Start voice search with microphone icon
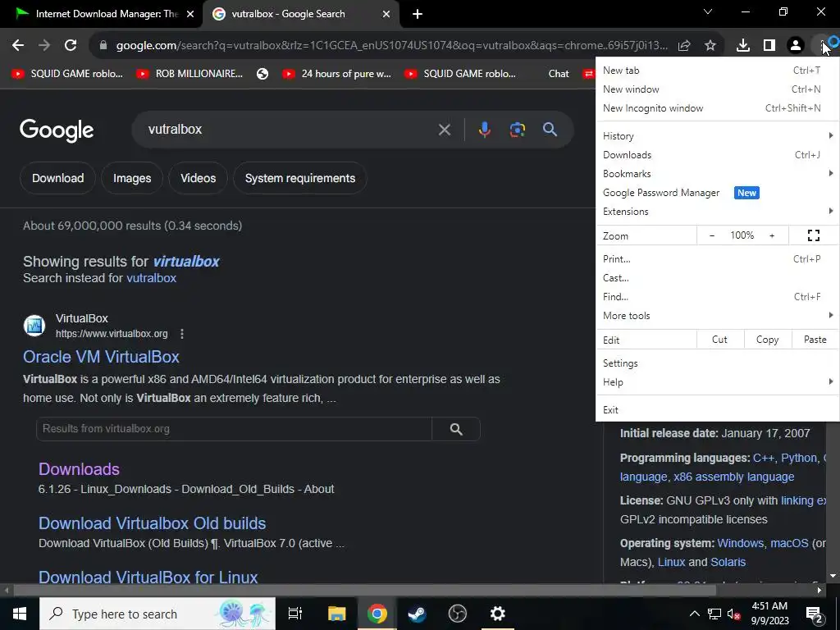Viewport: 840px width, 630px height. click(x=484, y=130)
